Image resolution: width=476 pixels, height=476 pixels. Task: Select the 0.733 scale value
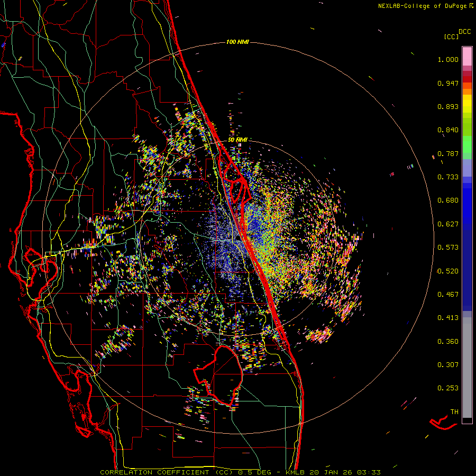tap(448, 177)
